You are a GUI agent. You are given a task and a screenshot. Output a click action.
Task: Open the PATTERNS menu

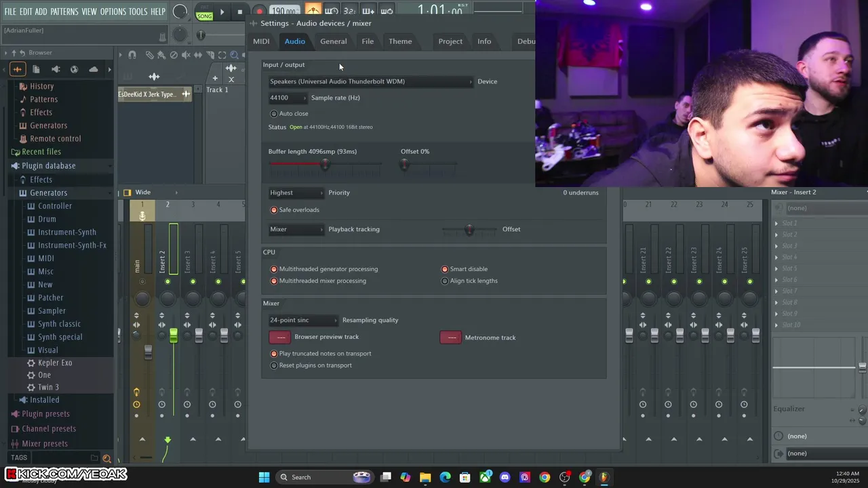64,12
